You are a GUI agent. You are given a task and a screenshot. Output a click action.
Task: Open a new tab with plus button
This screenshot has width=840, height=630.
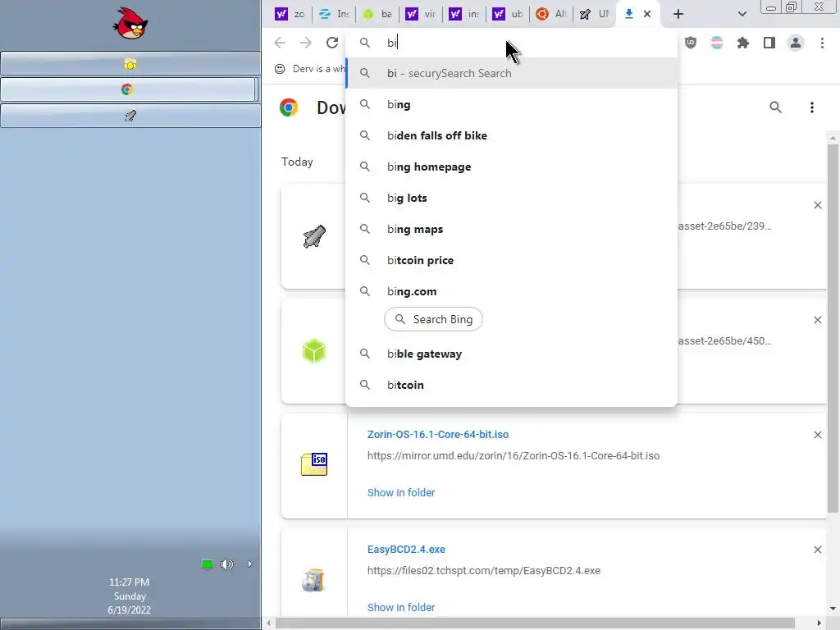[678, 14]
